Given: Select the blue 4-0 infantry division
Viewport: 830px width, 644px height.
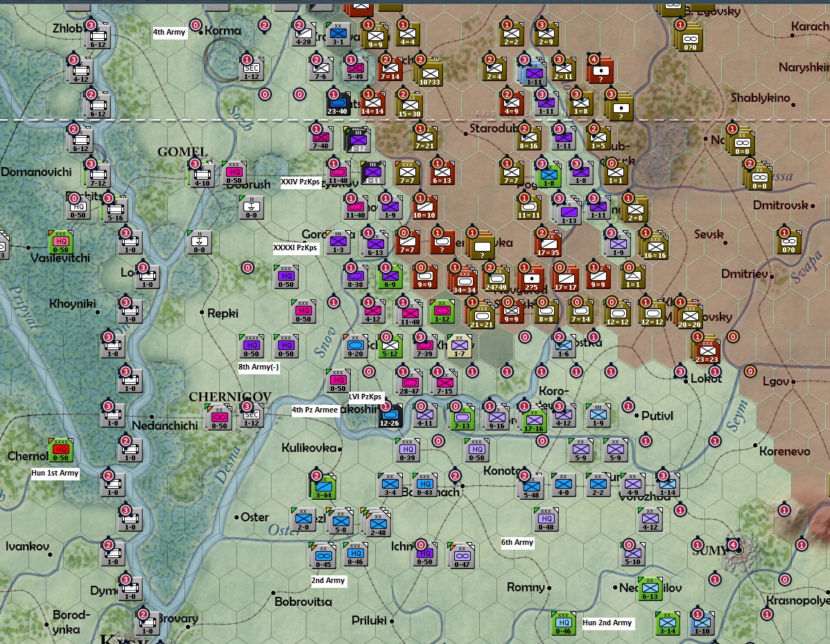Looking at the screenshot, I should (x=564, y=485).
